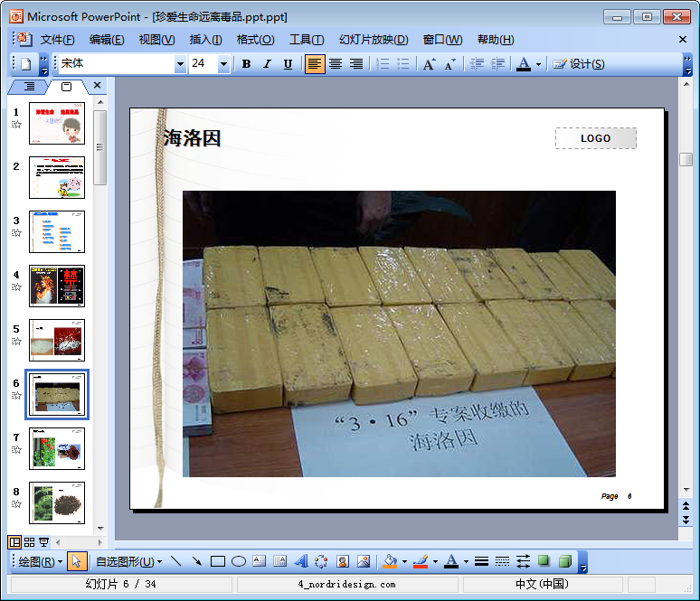Viewport: 700px width, 601px height.
Task: Select the Rectangle tool
Action: pyautogui.click(x=217, y=561)
